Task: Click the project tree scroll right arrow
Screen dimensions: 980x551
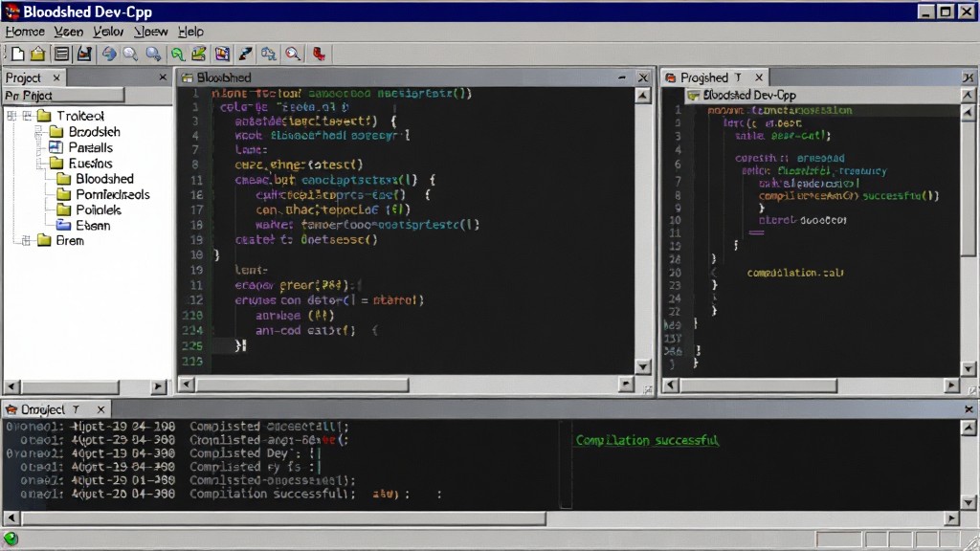Action: point(159,386)
